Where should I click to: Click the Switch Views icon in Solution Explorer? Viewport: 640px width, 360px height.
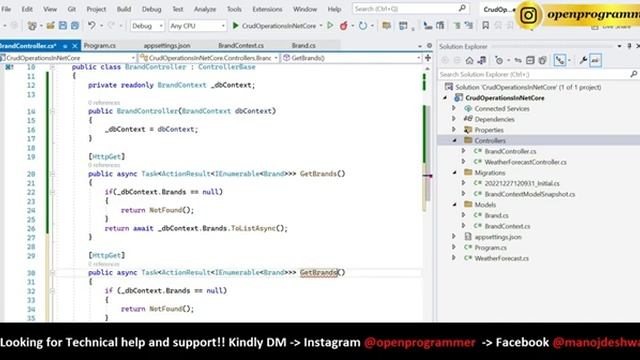coord(482,60)
